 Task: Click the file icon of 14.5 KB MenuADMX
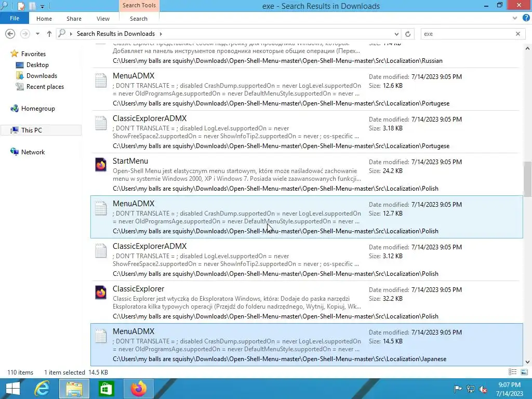pos(101,336)
